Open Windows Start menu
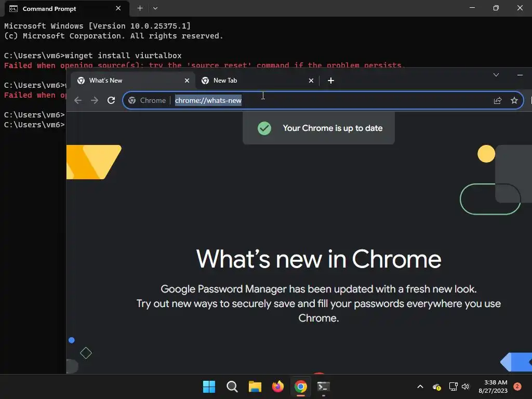This screenshot has width=532, height=399. coord(209,387)
